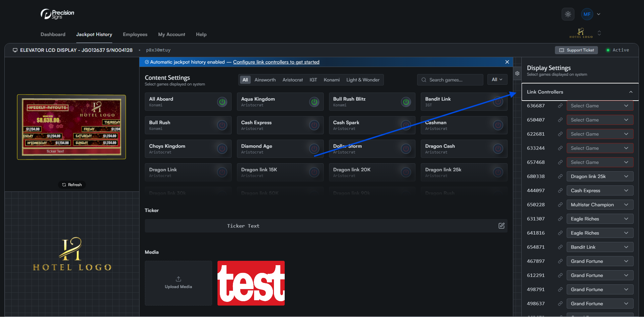Image resolution: width=644 pixels, height=317 pixels.
Task: Open the Configure link controllers link
Action: (276, 62)
